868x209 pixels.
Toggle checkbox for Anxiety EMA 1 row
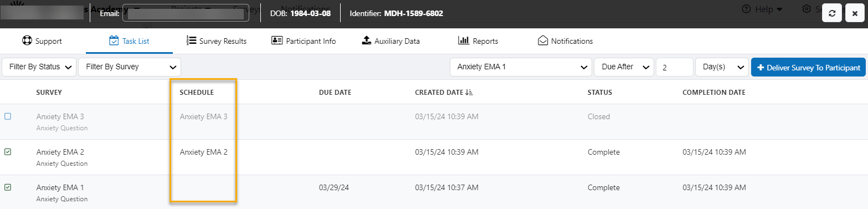[x=8, y=187]
